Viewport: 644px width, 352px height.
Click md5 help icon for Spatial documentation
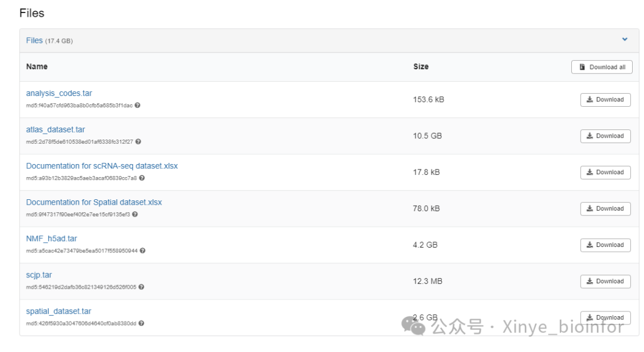135,214
